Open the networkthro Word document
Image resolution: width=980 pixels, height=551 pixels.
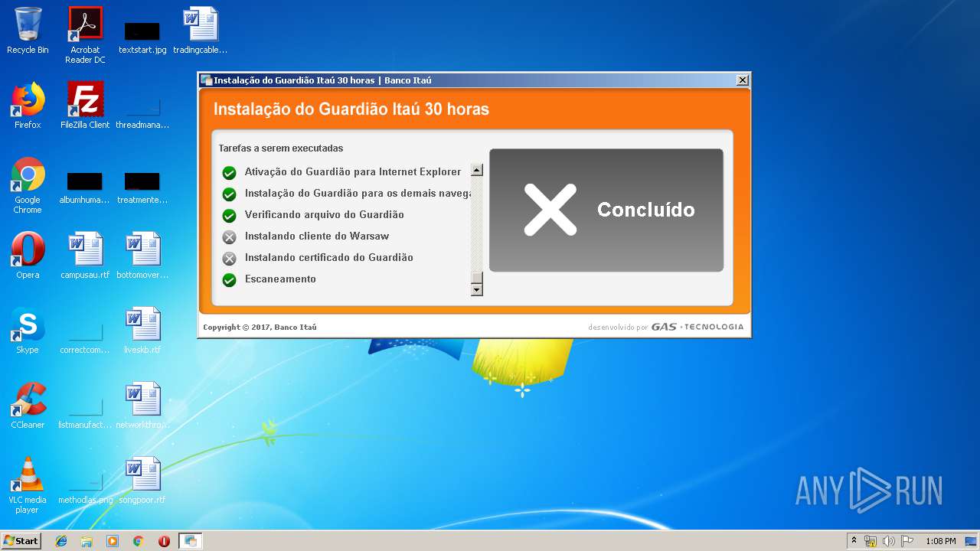(x=142, y=406)
